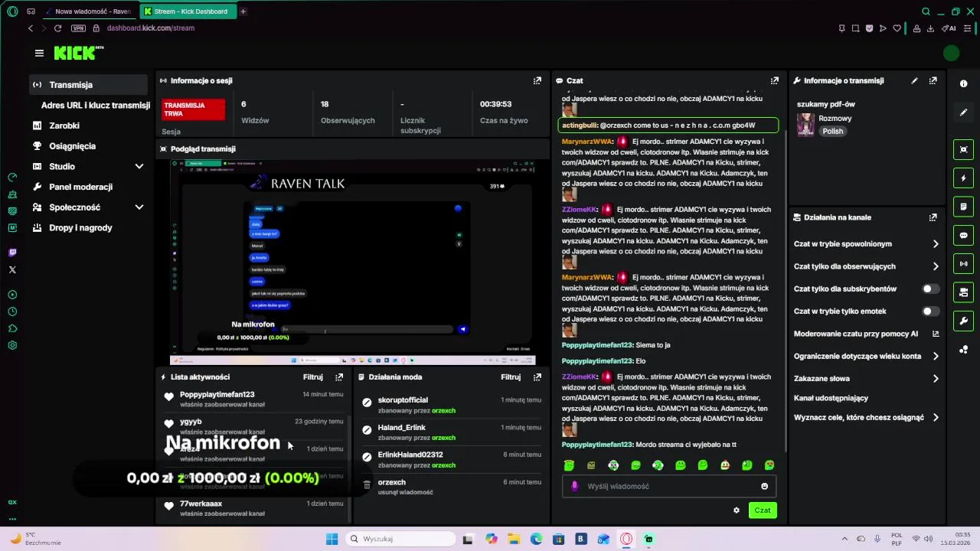Pop out the Działania moda panel
Viewport: 980px width, 551px height.
click(537, 377)
